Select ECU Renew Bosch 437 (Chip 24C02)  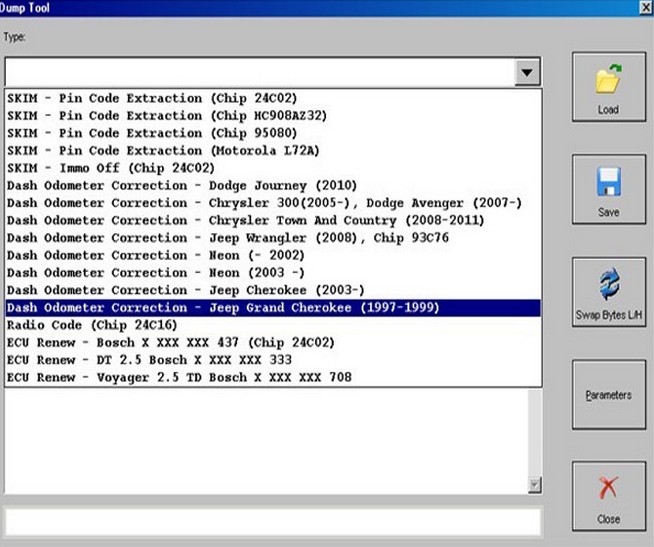(273, 343)
